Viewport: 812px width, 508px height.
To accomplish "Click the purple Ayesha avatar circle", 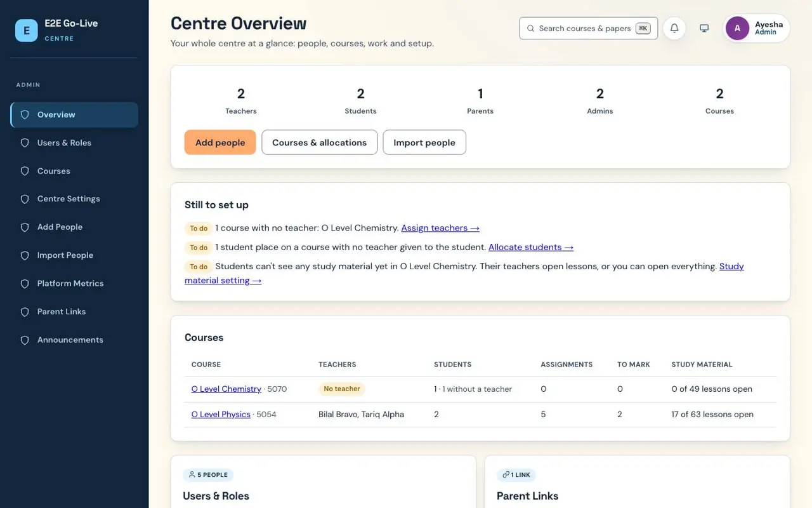I will pyautogui.click(x=737, y=29).
